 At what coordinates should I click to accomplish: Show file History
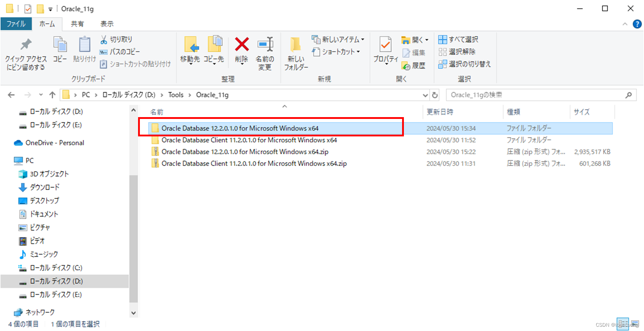(x=414, y=65)
